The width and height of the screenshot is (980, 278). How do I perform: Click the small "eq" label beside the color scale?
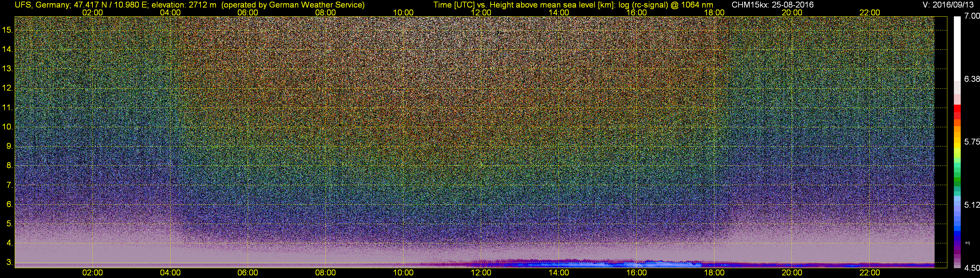pos(968,243)
